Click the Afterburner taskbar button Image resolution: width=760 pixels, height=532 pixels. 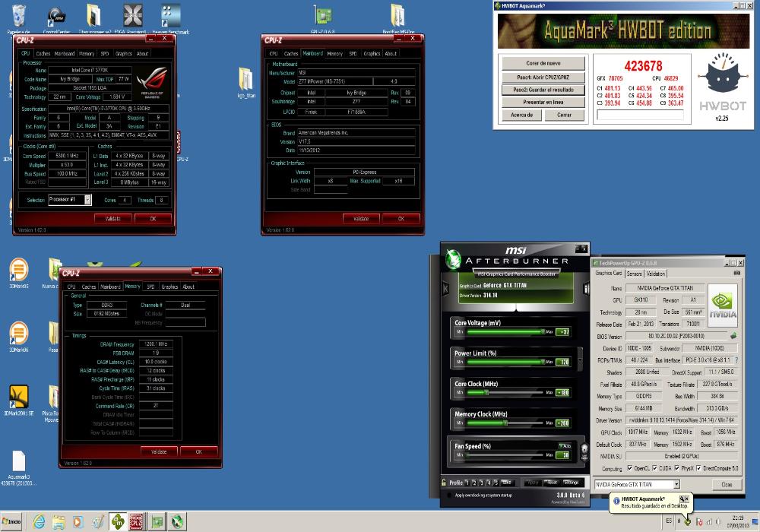pos(178,521)
